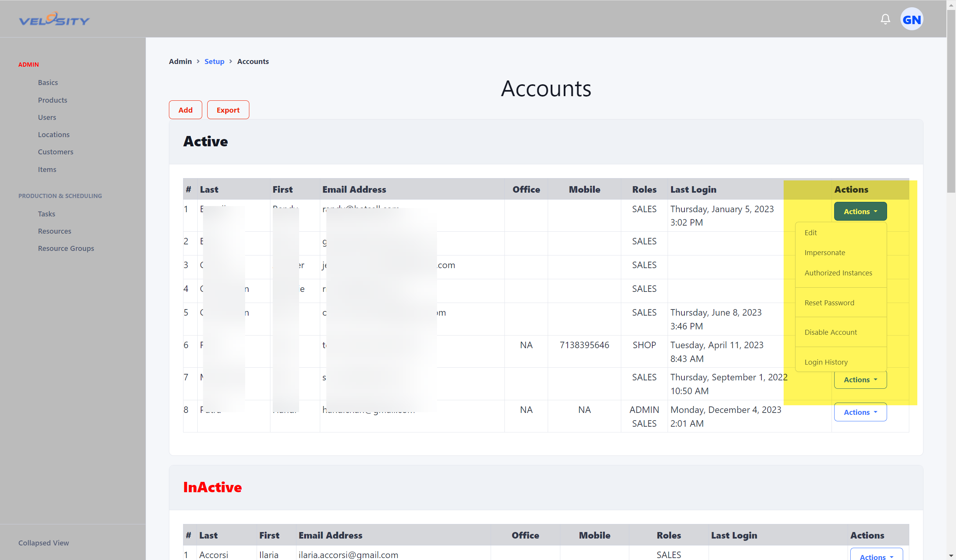Click the Add account button
Screen dimensions: 956x560
point(185,110)
